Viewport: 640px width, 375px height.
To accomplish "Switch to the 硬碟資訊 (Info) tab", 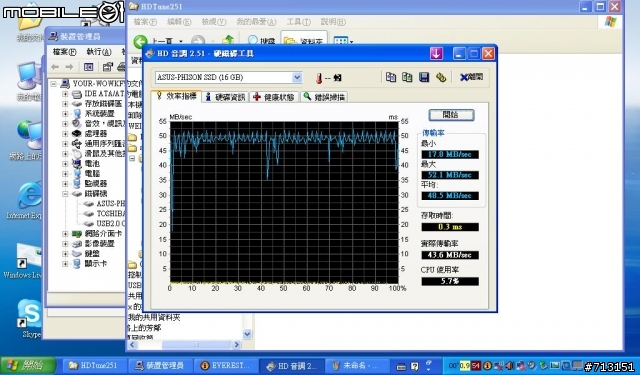I will pyautogui.click(x=225, y=97).
